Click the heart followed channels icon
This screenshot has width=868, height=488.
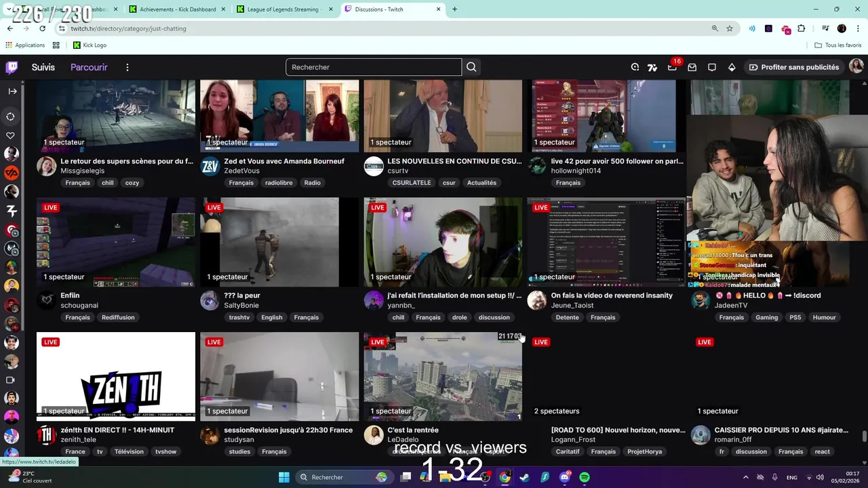[x=11, y=136]
